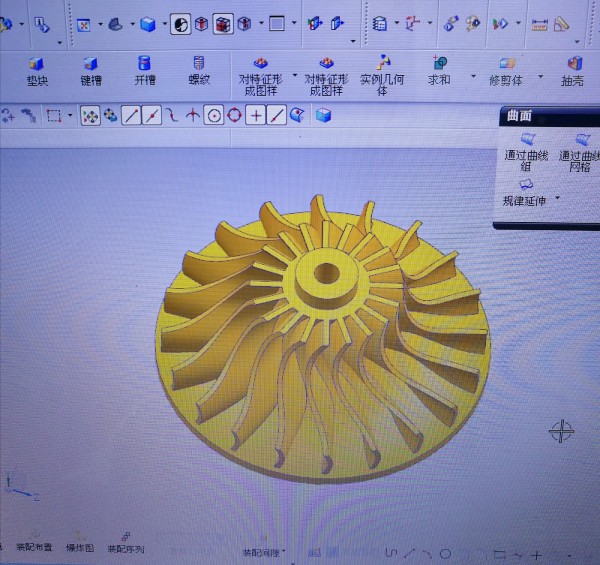Click the circle sketch icon at bottom
Screen dimensions: 600x565
point(445,553)
